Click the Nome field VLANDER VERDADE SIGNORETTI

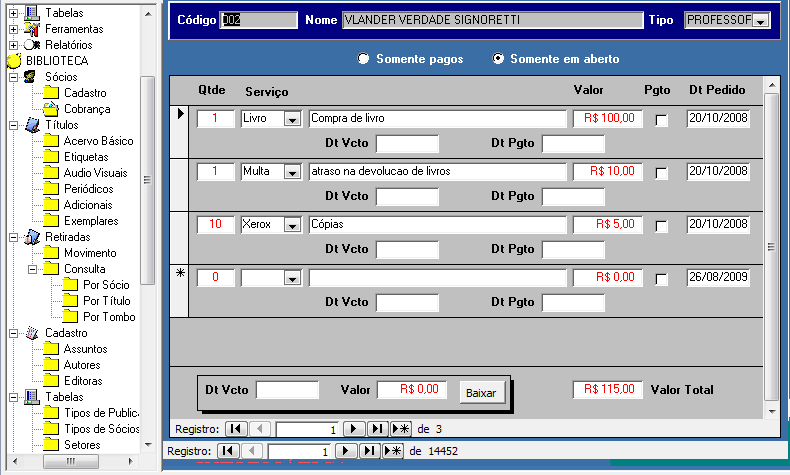(493, 20)
